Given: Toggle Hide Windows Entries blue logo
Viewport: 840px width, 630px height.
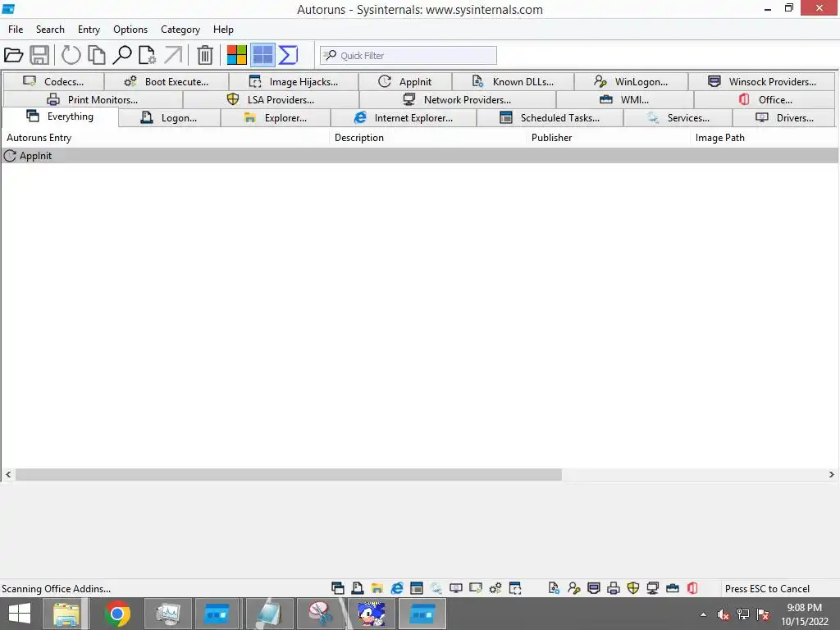Looking at the screenshot, I should pos(263,55).
